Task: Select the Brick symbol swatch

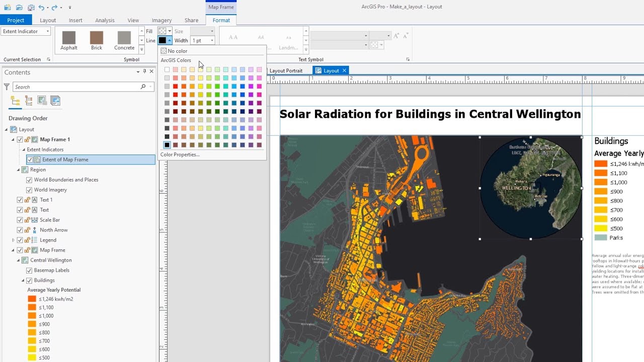Action: click(x=96, y=38)
